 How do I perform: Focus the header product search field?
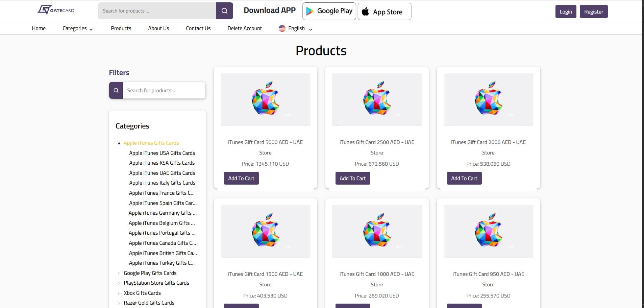coord(157,11)
